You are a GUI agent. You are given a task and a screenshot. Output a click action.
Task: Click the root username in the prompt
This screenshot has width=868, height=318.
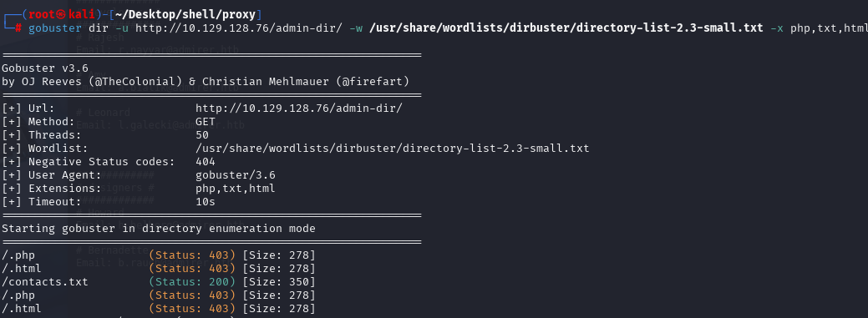pos(40,14)
